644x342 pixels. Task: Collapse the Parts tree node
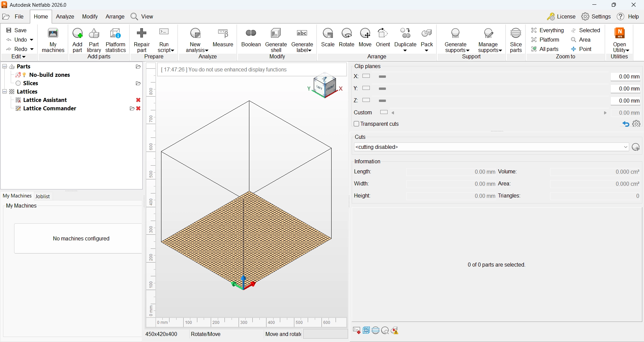tap(5, 66)
